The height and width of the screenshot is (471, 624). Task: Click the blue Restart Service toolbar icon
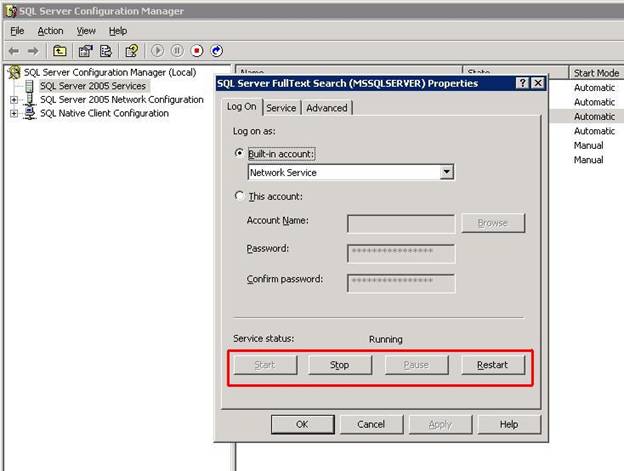pos(216,51)
